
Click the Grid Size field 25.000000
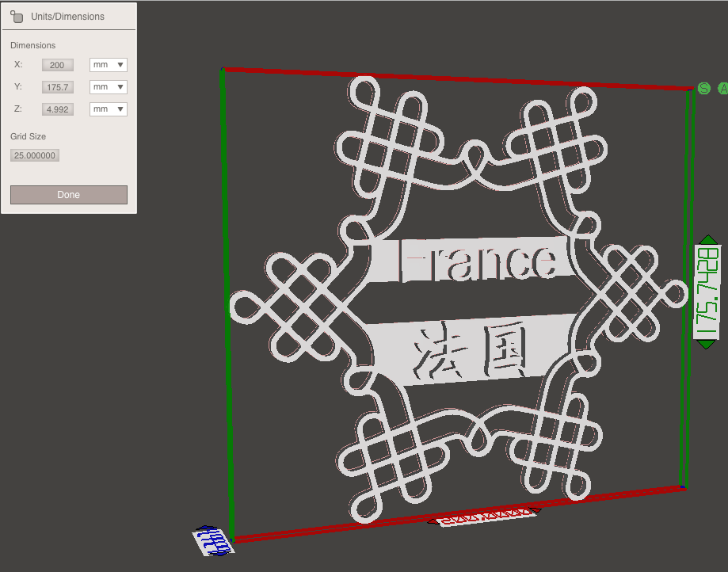(x=35, y=155)
